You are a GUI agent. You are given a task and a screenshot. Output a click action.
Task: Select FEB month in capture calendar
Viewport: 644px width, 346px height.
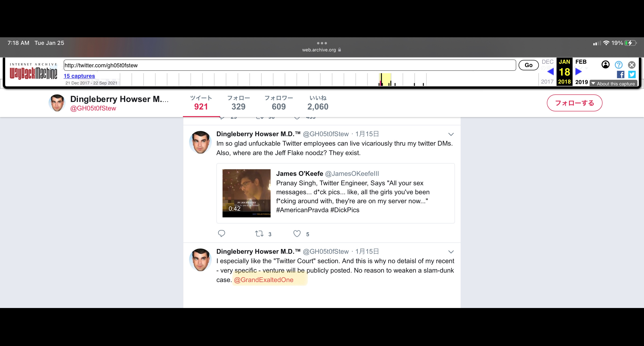pos(581,62)
